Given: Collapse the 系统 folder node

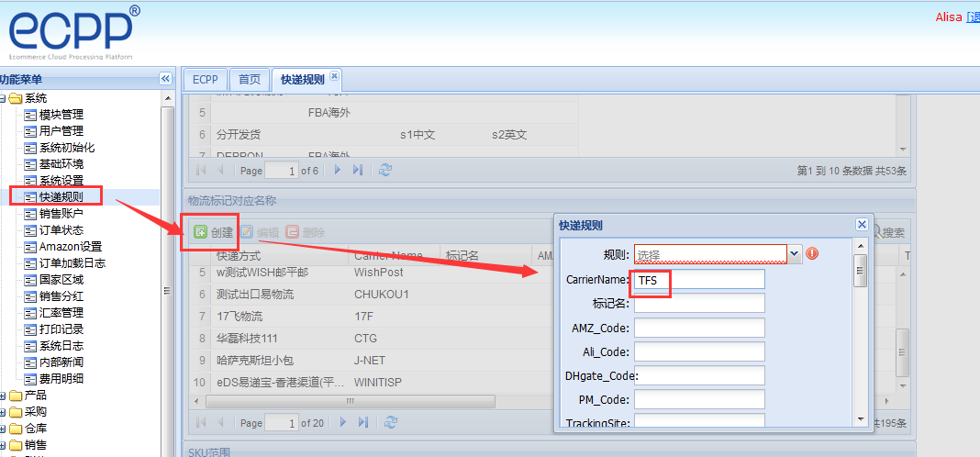Looking at the screenshot, I should pos(4,98).
